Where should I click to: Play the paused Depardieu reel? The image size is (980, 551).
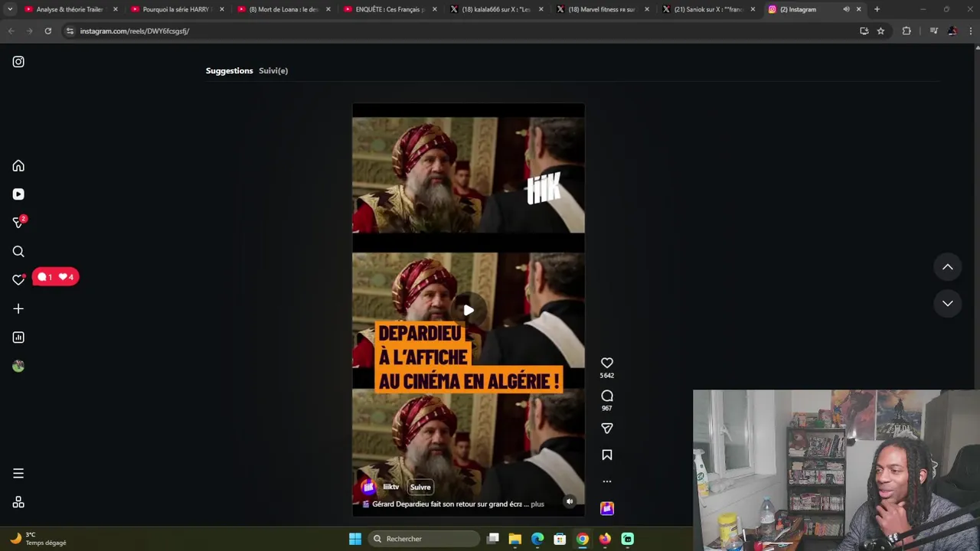point(469,310)
